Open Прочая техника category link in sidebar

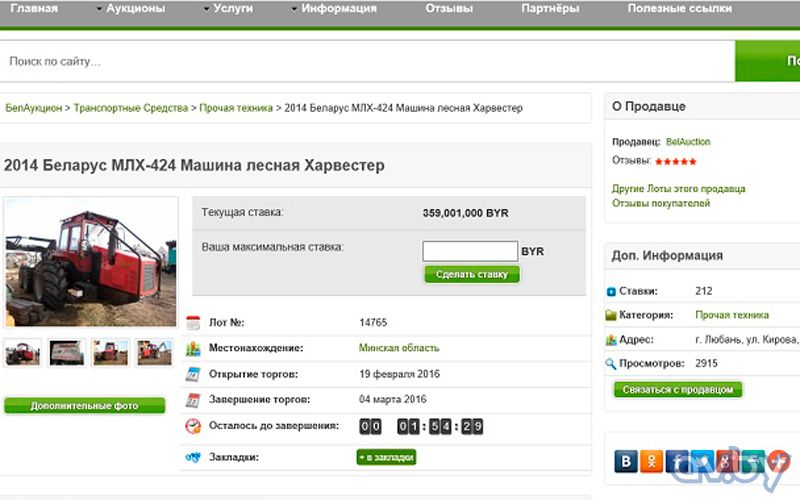point(732,315)
